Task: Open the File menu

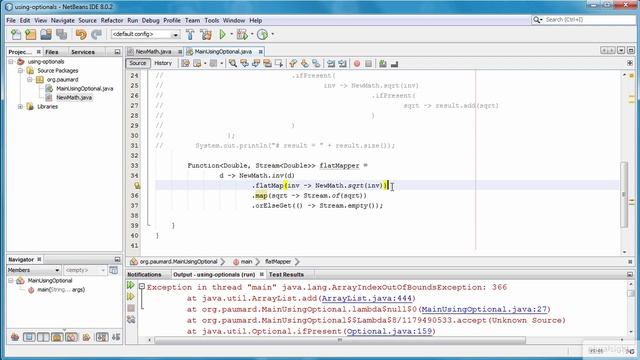Action: 11,20
